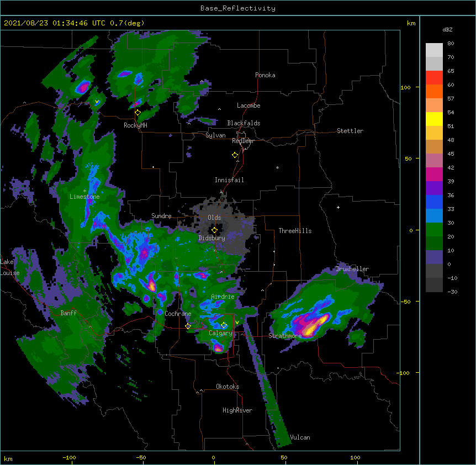Pick the light grey 70-80 dBZ legend swatch
This screenshot has width=476, height=465.
coord(434,50)
